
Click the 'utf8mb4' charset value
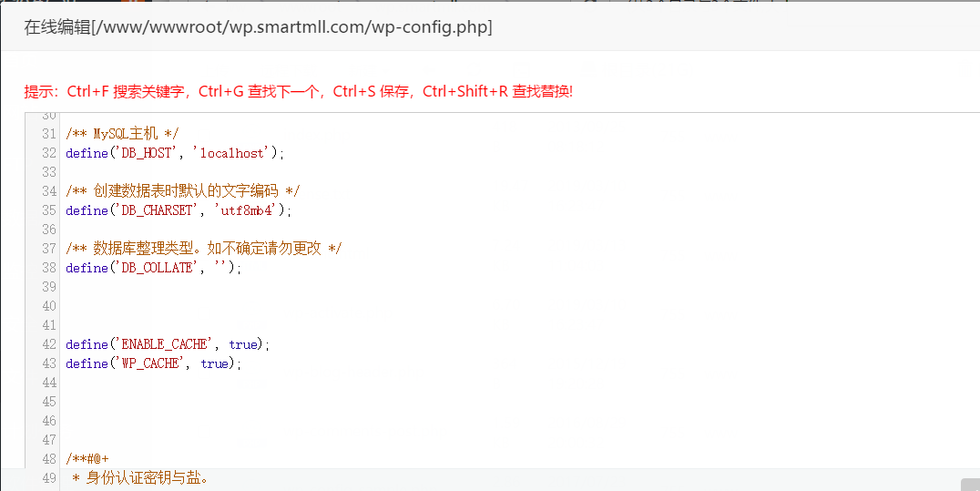coord(249,210)
